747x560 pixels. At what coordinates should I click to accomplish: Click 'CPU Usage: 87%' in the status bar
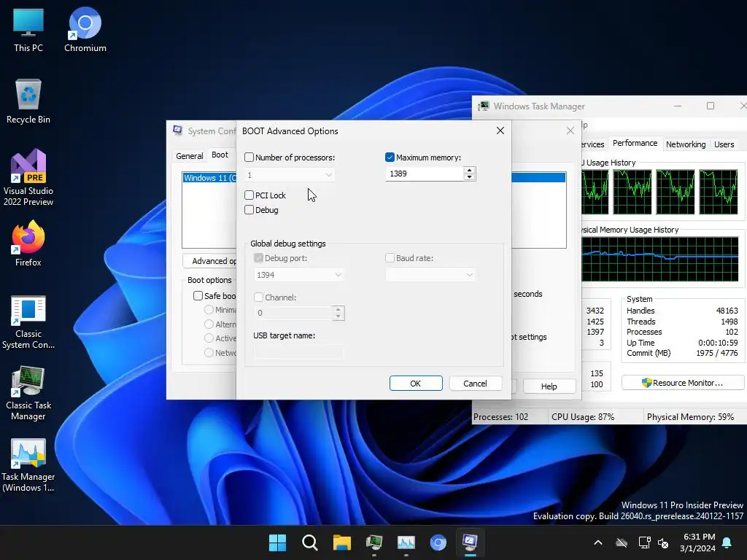click(x=583, y=416)
